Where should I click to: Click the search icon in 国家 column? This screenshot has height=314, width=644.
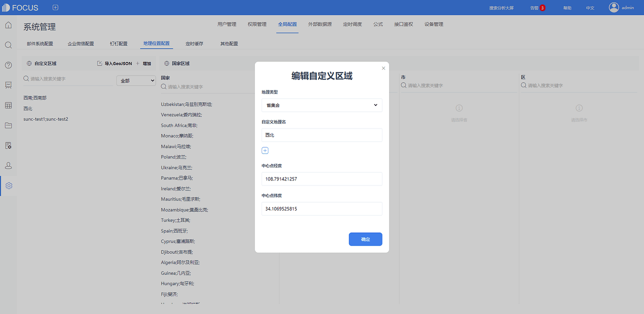[164, 86]
